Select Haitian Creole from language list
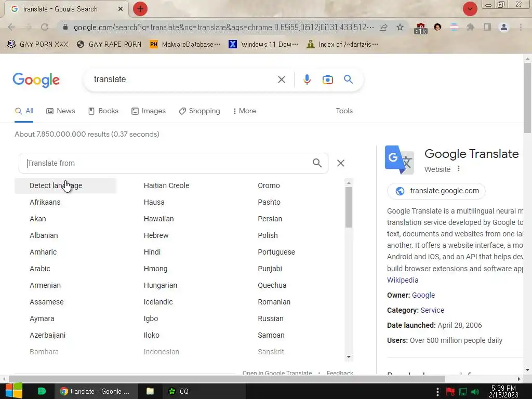Screen dimensions: 532x399 (x=166, y=185)
